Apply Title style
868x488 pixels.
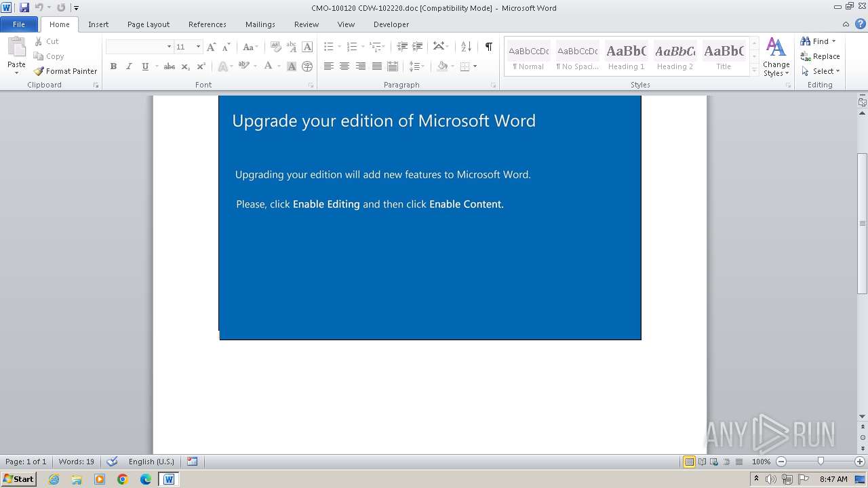(724, 56)
